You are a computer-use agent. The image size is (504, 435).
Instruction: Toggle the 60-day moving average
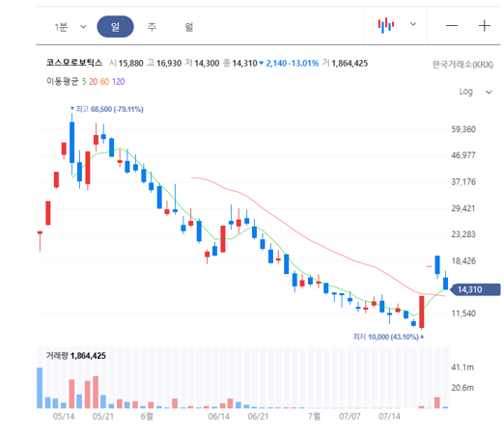click(x=104, y=82)
